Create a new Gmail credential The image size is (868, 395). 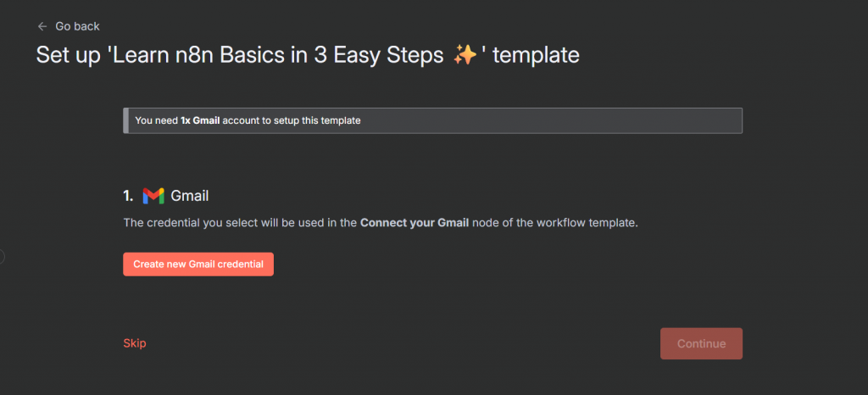tap(198, 264)
